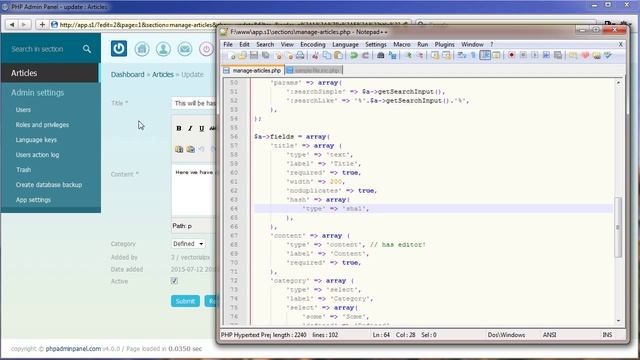This screenshot has width=640, height=360.
Task: Open the Category dropdown showing Defined
Action: [x=188, y=244]
